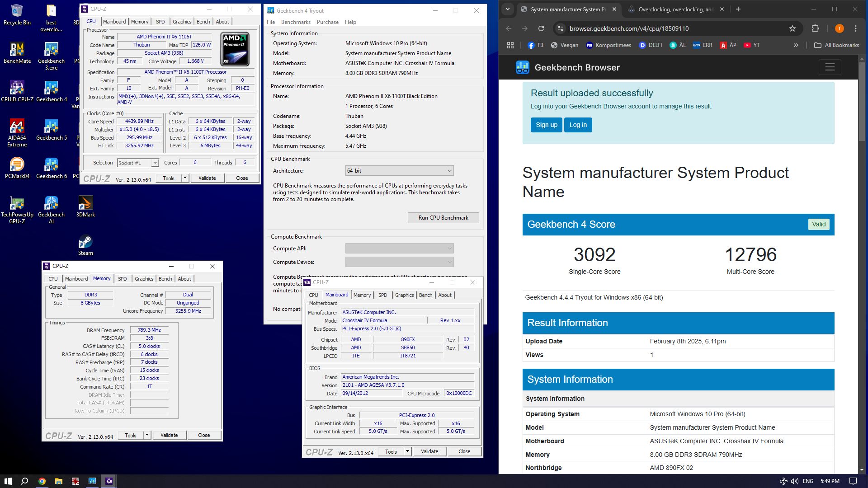Open the Geekbench Browser hamburger menu

point(830,67)
